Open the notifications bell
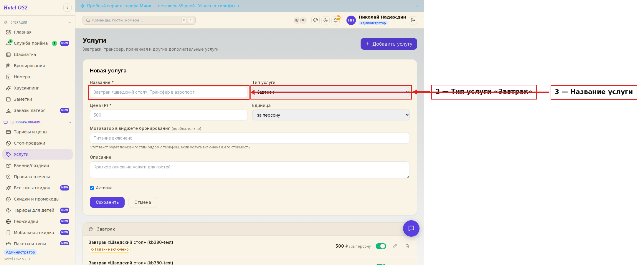 coord(336,20)
